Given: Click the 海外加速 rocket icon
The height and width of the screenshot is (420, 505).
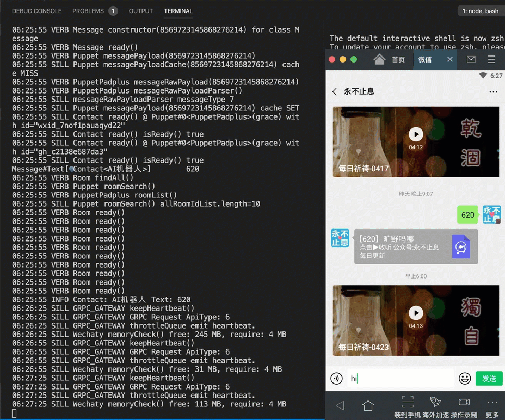Looking at the screenshot, I should [435, 406].
